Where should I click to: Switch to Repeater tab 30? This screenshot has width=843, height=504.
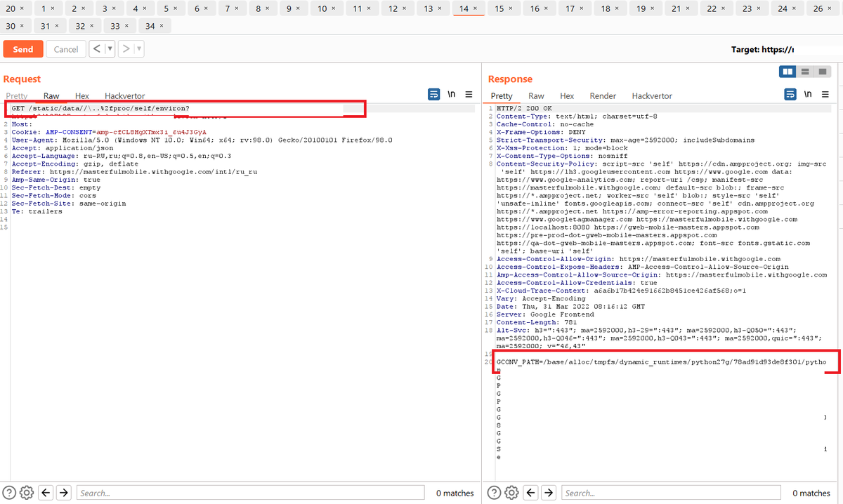pyautogui.click(x=10, y=26)
